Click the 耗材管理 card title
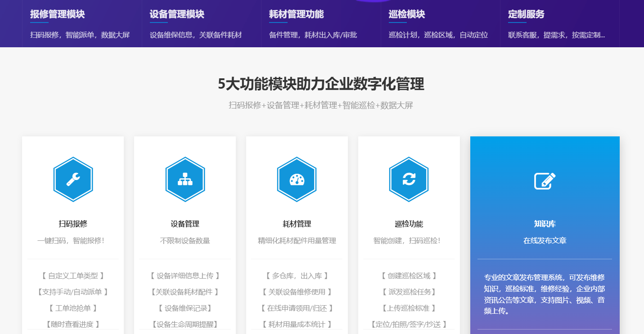 coord(297,224)
